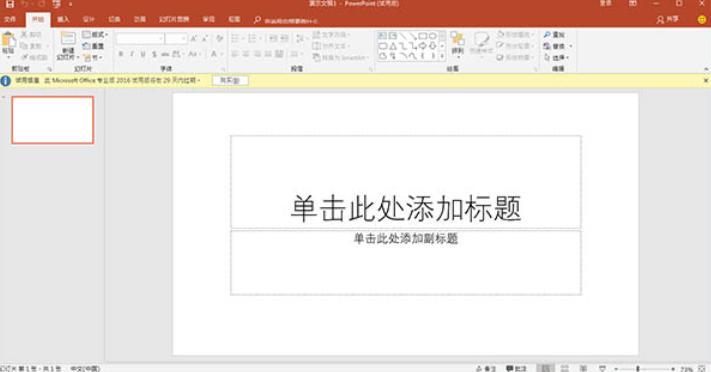Image resolution: width=711 pixels, height=372 pixels.
Task: Collapse the ribbon with the chevron
Action: (x=706, y=69)
